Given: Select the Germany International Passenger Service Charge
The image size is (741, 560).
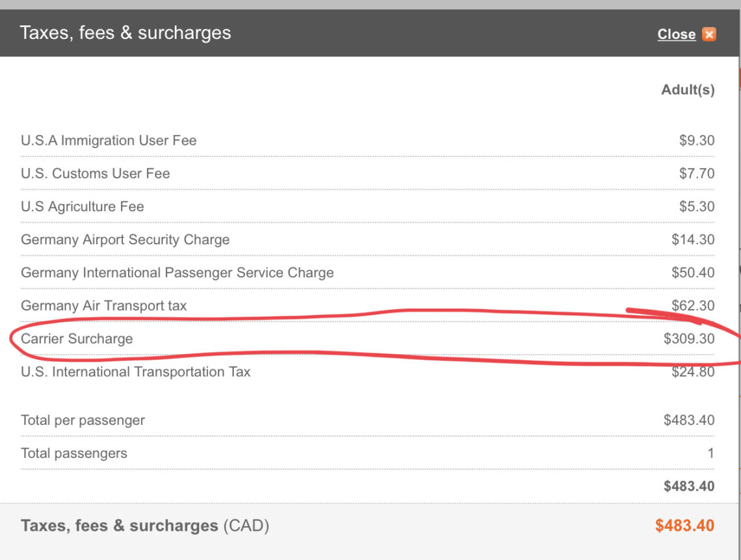Looking at the screenshot, I should [x=177, y=273].
